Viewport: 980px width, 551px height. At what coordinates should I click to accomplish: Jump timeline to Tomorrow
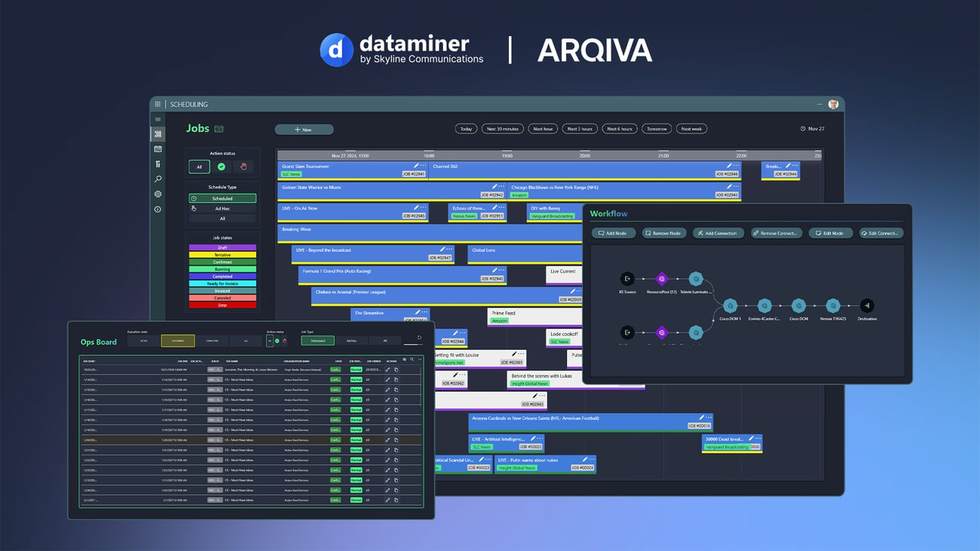pos(657,129)
